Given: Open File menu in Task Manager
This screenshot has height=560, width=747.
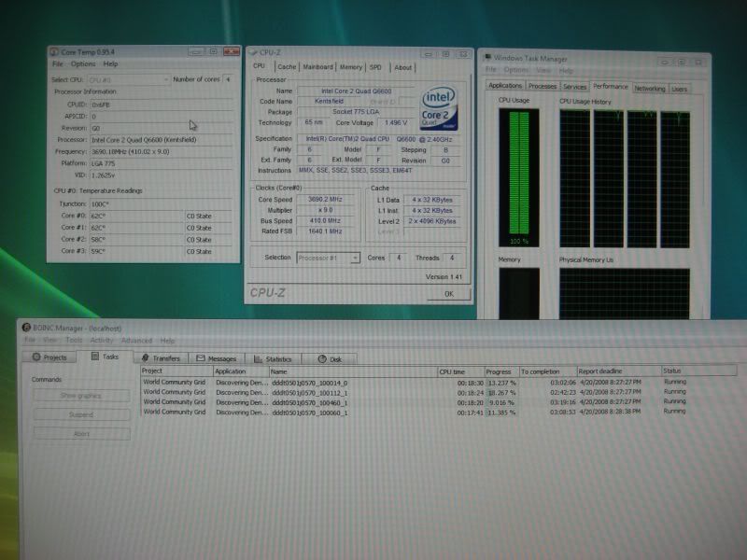Looking at the screenshot, I should pos(491,69).
